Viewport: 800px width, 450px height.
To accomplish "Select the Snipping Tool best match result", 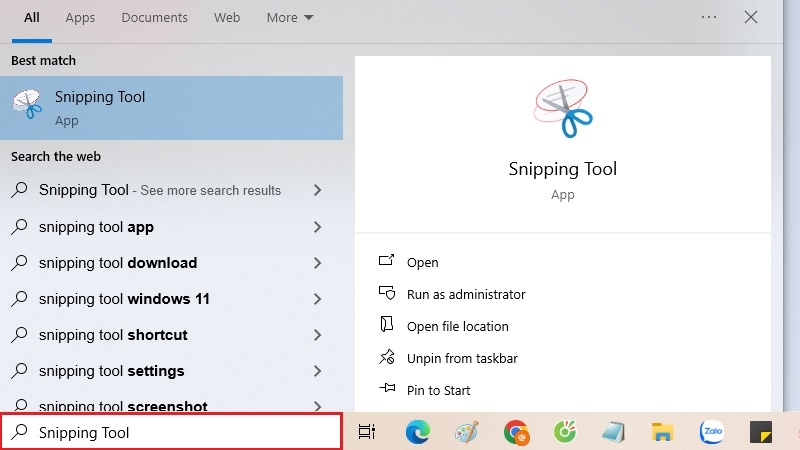I will (171, 108).
